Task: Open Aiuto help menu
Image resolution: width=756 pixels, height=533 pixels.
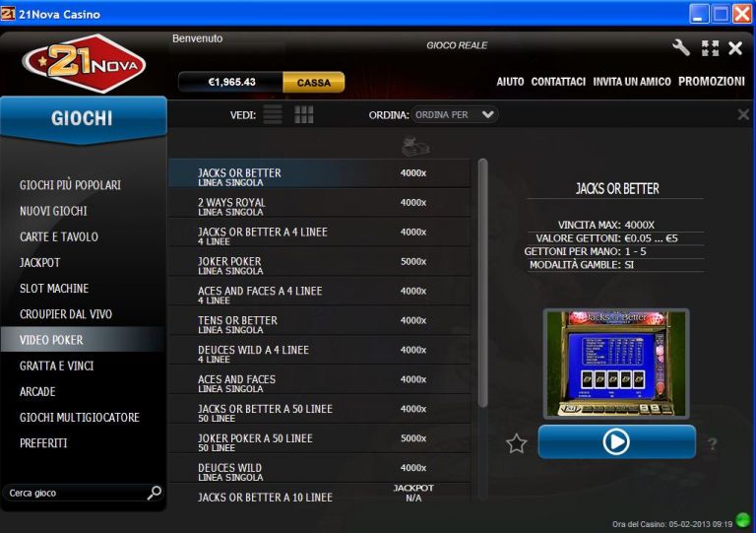Action: click(510, 82)
